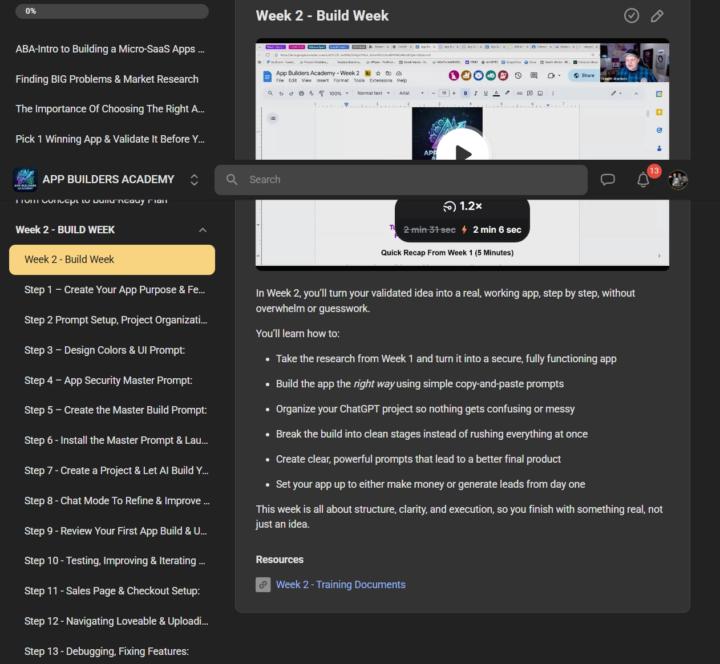
Task: Click the link icon beside Training Documents
Action: pos(263,585)
